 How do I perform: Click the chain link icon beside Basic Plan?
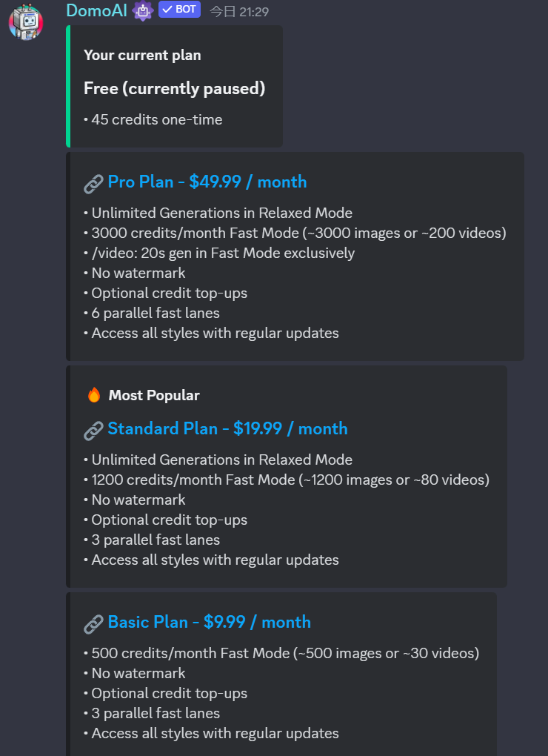(93, 624)
